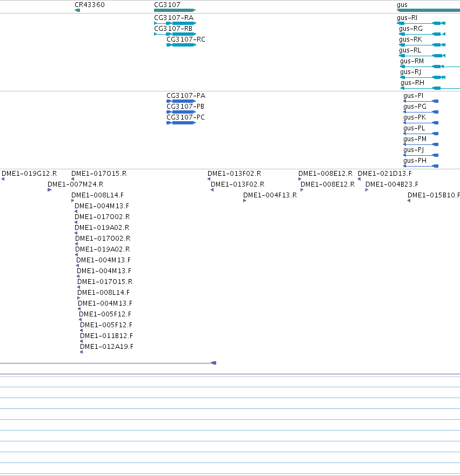Click the DME1-015B10.F label
The height and width of the screenshot is (476, 460).
tap(434, 195)
